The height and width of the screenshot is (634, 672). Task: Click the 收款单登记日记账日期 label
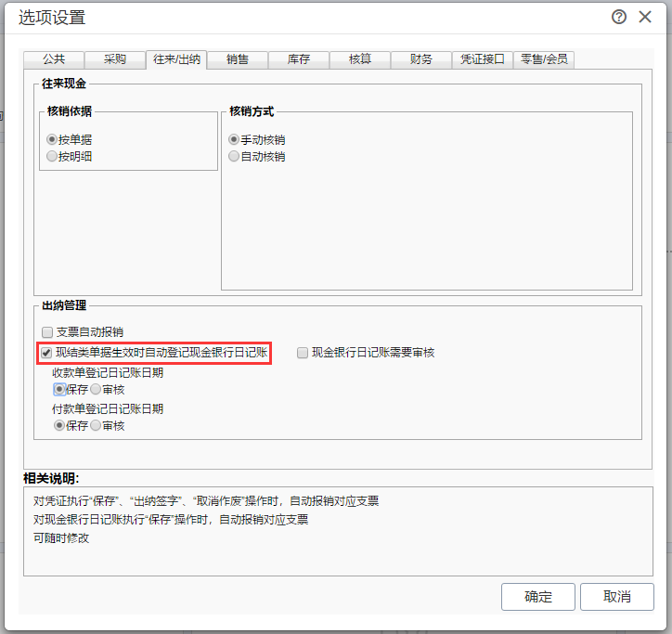tap(108, 372)
